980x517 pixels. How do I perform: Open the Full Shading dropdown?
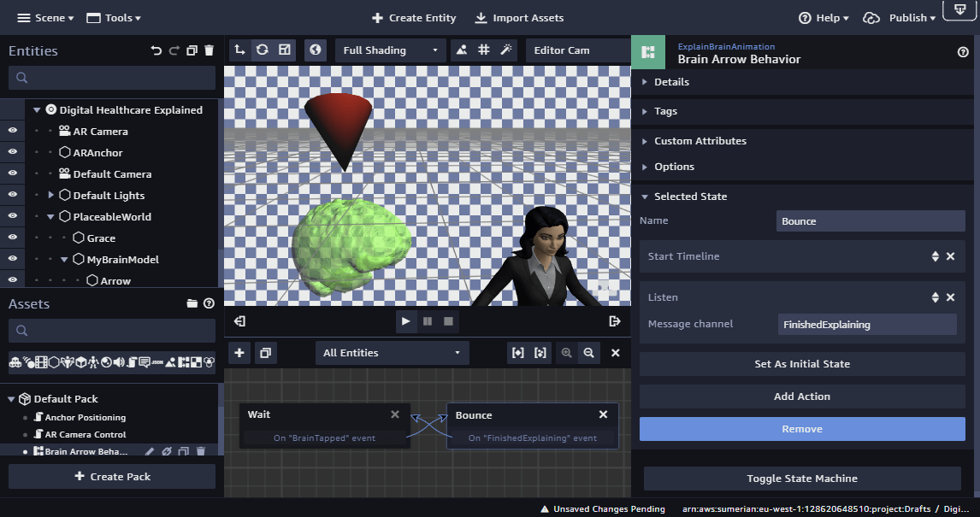click(390, 50)
